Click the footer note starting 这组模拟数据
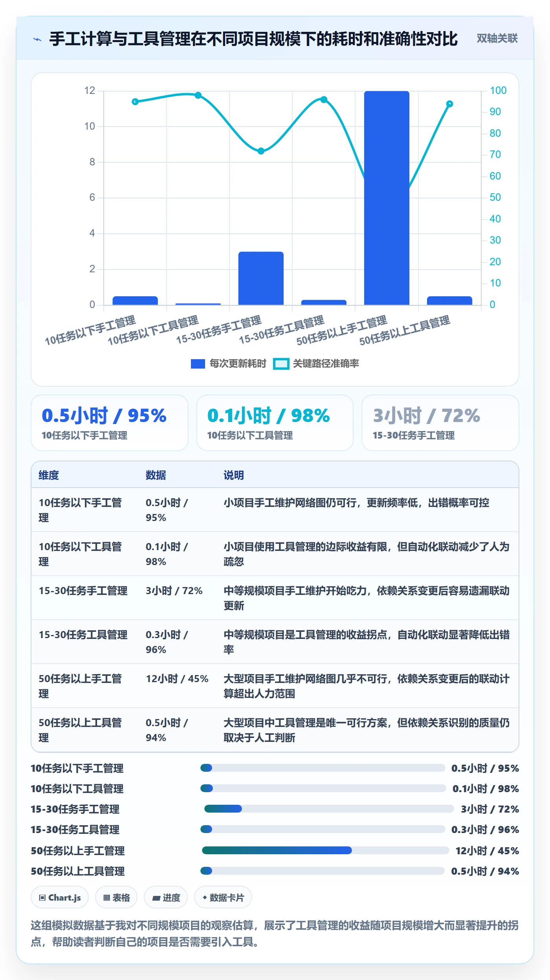The image size is (550, 980). 275,934
